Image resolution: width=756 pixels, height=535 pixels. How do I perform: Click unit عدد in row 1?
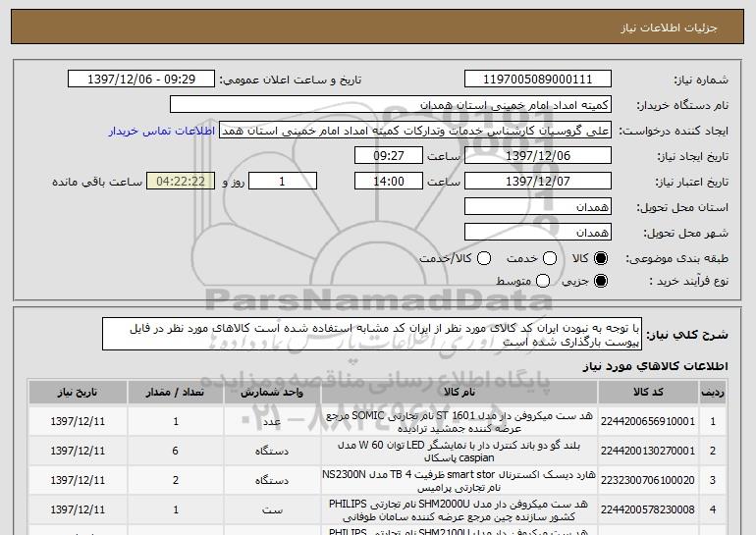(272, 422)
